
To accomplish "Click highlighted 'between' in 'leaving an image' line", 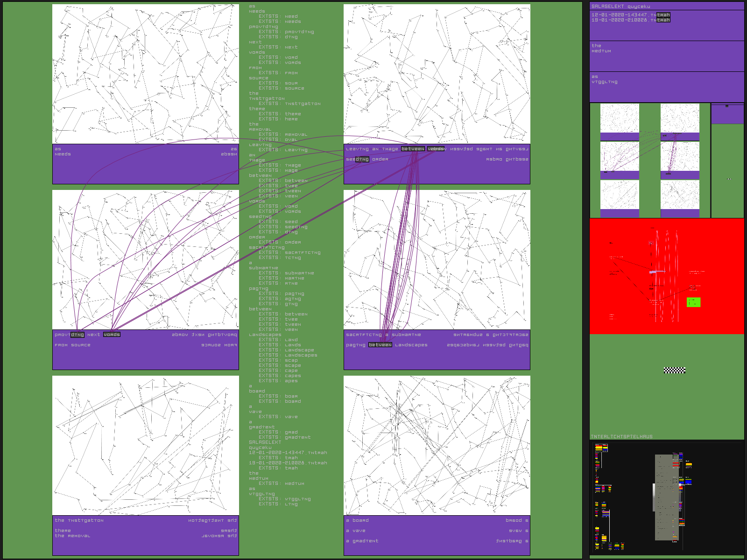I will point(413,149).
